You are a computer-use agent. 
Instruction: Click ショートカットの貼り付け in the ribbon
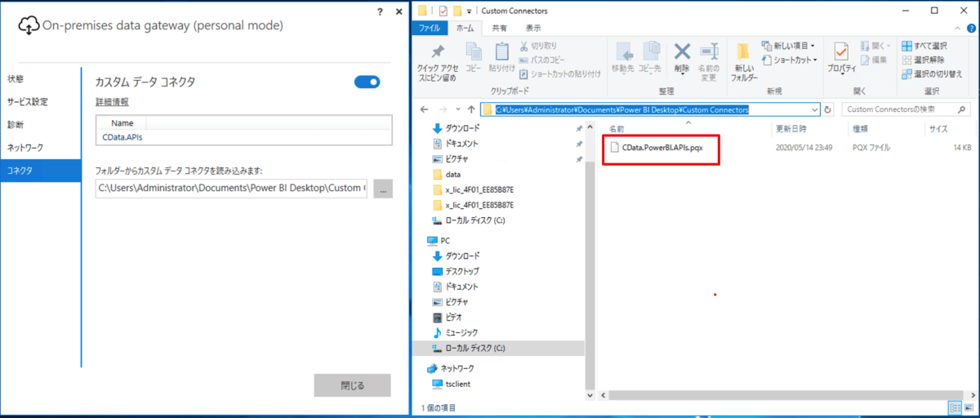pos(560,73)
